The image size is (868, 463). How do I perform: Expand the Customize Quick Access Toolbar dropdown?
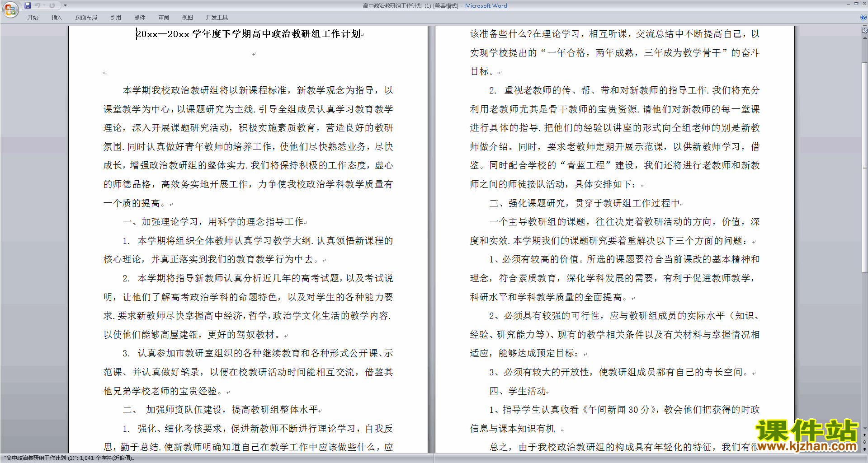pyautogui.click(x=66, y=5)
